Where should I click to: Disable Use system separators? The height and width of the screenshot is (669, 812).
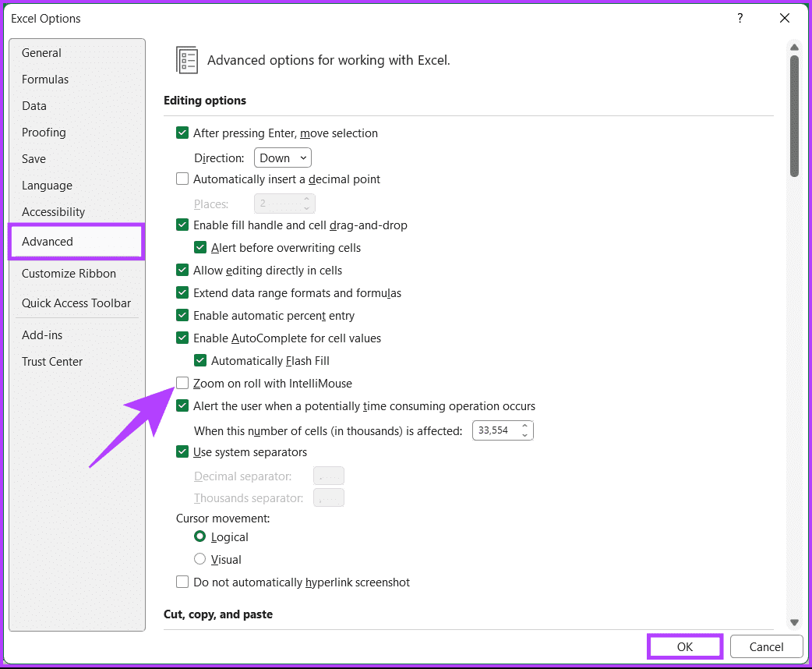(182, 451)
